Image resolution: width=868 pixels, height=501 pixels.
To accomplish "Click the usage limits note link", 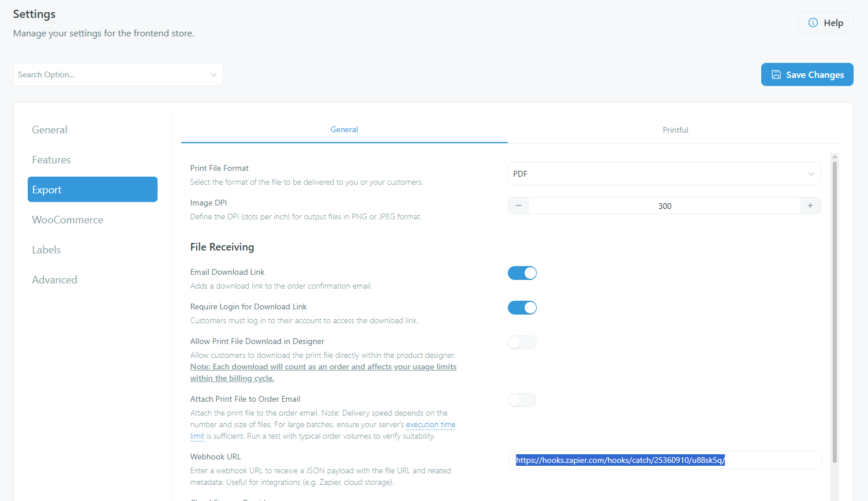I will [x=323, y=372].
